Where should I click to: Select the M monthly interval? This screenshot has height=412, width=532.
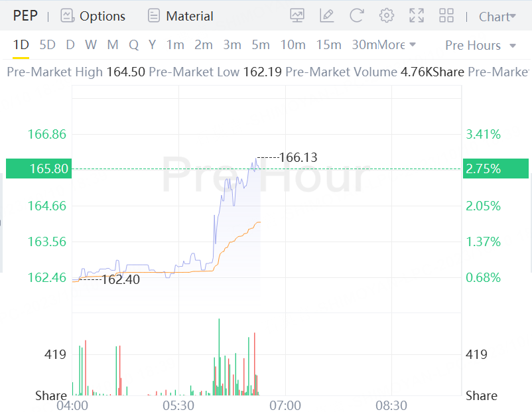[113, 45]
